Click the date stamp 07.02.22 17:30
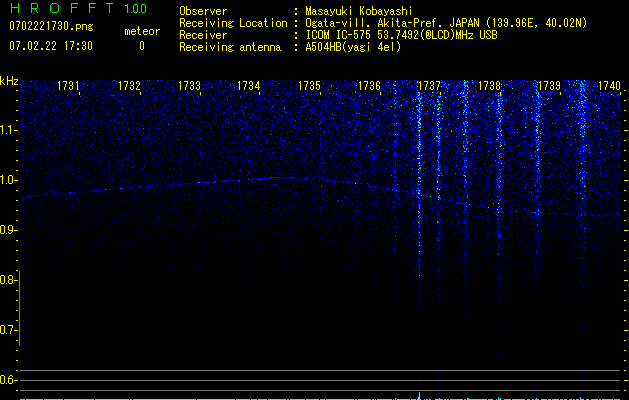This screenshot has width=629, height=400. 50,46
